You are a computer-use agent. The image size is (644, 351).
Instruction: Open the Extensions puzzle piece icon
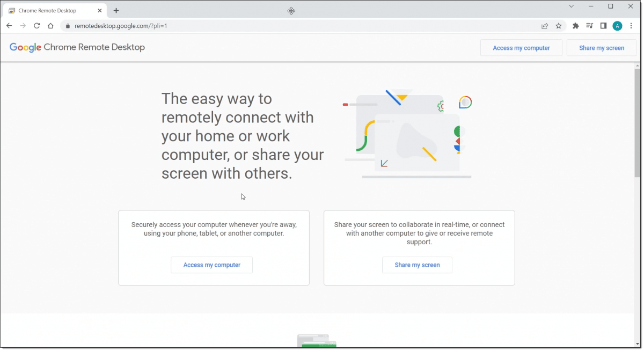575,25
